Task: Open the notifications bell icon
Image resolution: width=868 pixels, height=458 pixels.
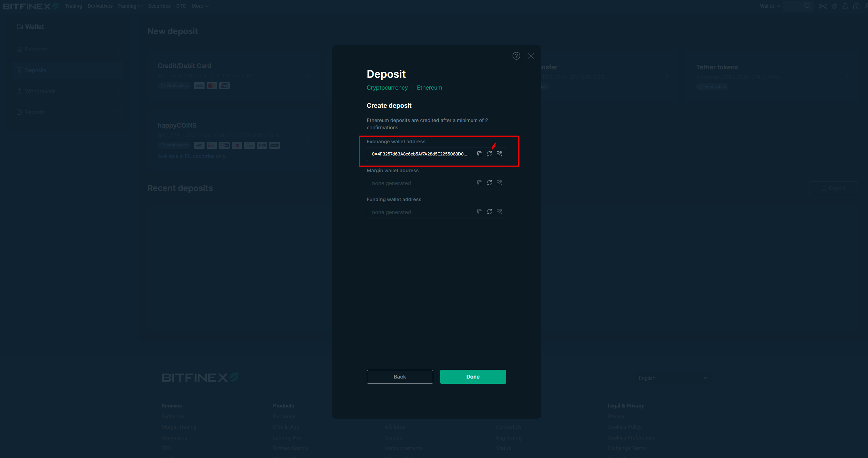Action: [845, 6]
